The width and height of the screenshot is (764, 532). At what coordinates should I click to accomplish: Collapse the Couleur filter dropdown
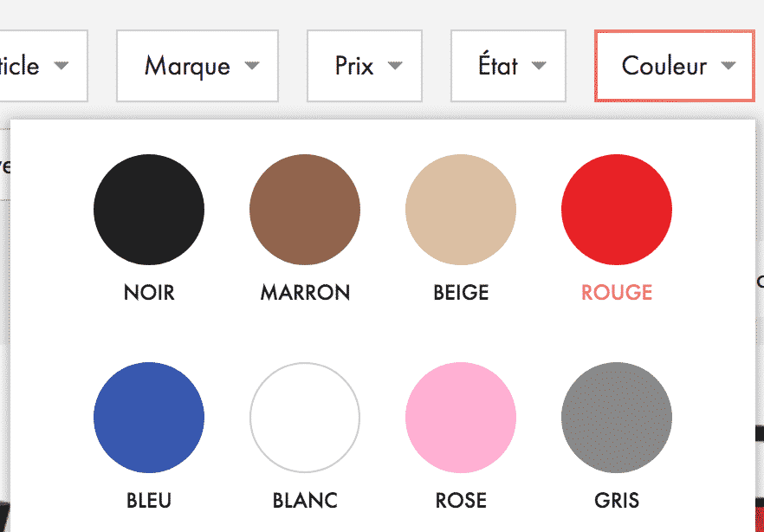click(x=673, y=66)
